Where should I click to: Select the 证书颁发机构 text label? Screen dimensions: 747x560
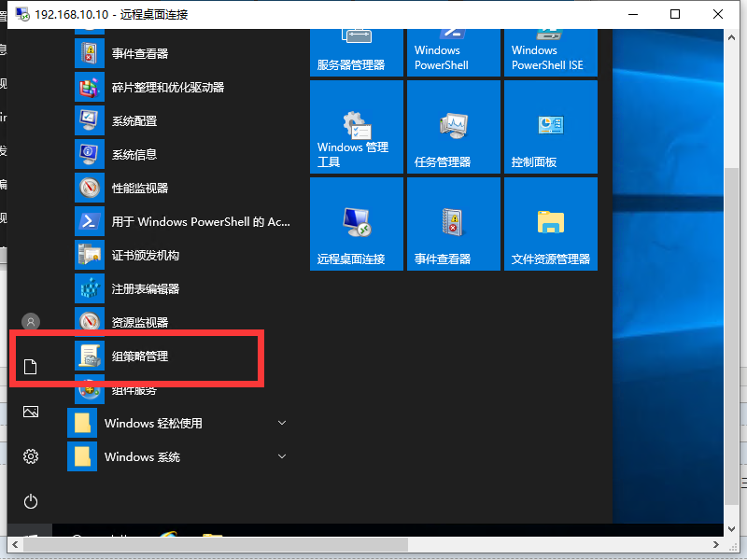pyautogui.click(x=146, y=255)
